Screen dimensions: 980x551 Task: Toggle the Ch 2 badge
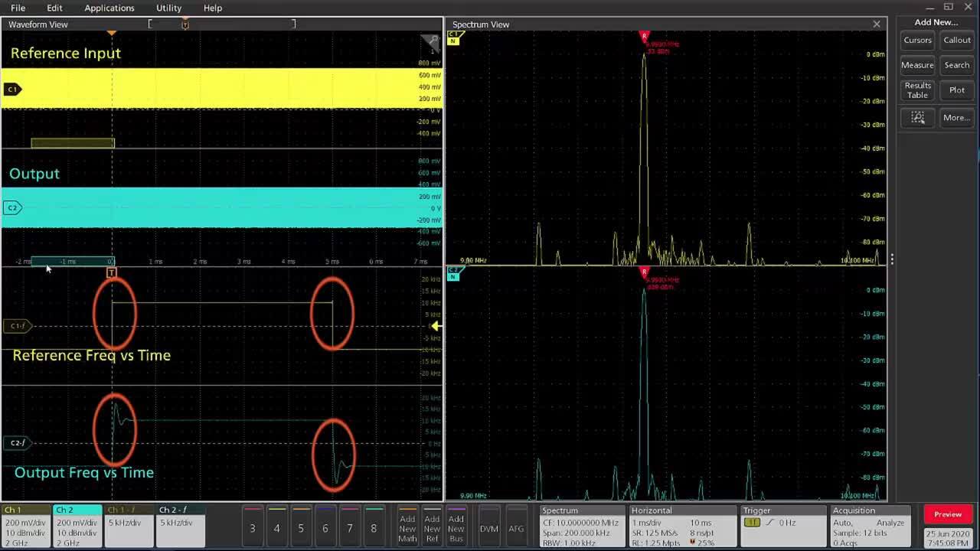click(x=77, y=524)
